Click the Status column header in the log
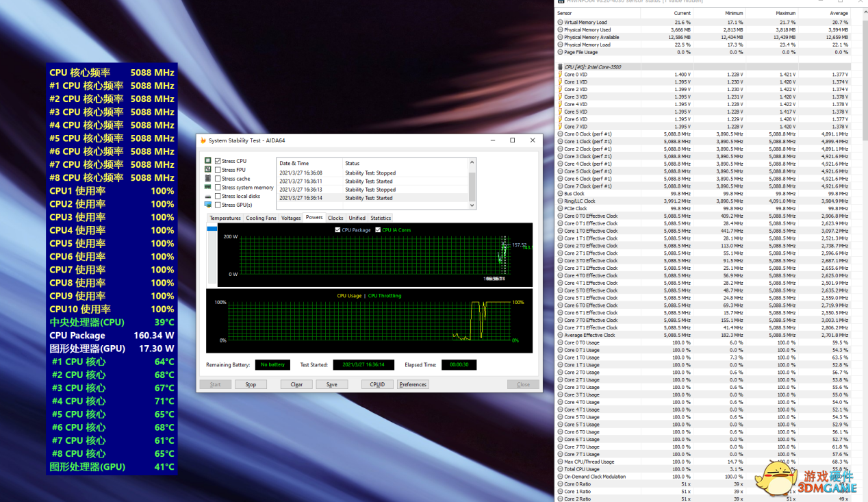Image resolution: width=868 pixels, height=502 pixels. coord(405,163)
